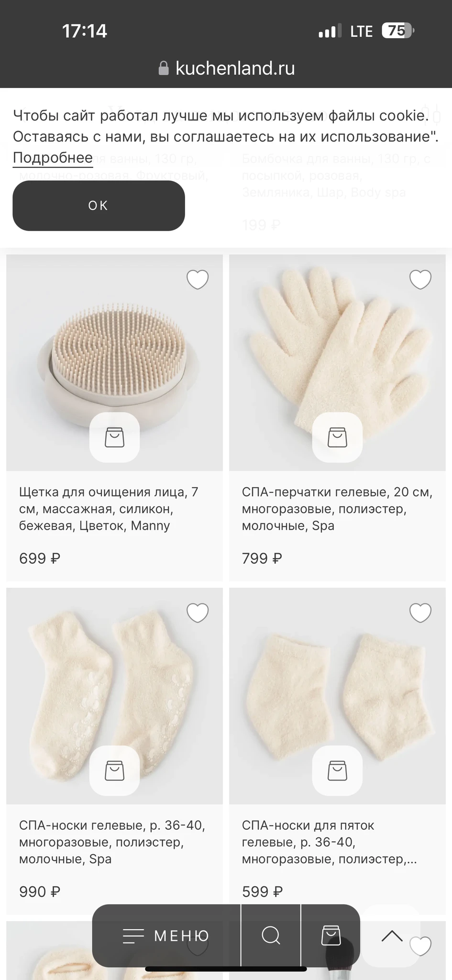Toggle heart on SPA gel socks
The height and width of the screenshot is (980, 452).
(198, 612)
